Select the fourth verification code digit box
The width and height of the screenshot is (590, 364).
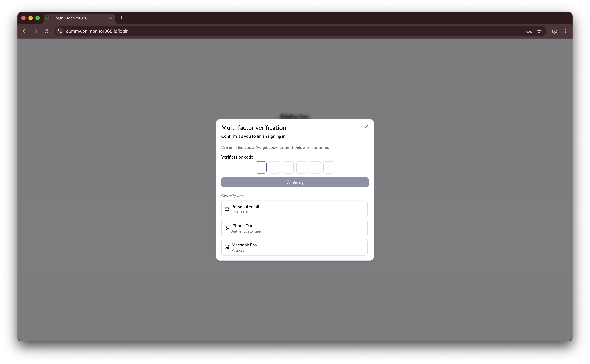coord(302,167)
